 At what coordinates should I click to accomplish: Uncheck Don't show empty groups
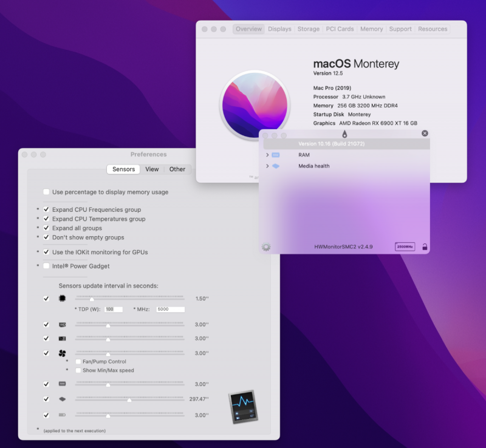46,237
